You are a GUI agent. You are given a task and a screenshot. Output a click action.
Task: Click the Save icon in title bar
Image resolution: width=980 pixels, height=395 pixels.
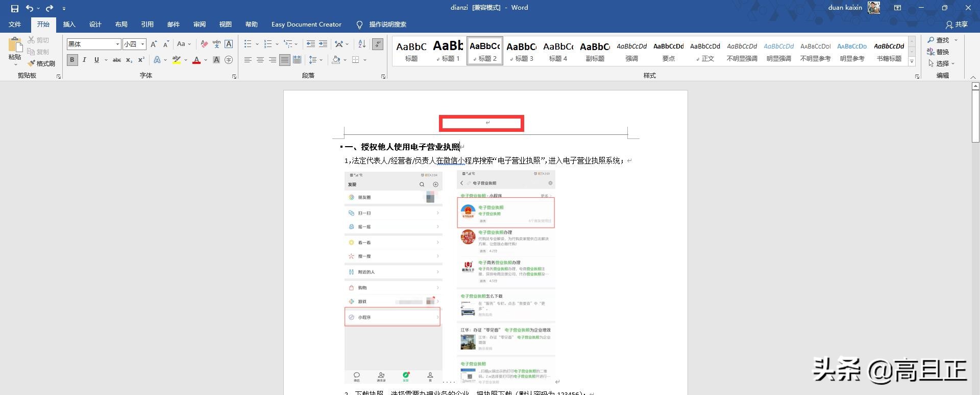coord(14,8)
